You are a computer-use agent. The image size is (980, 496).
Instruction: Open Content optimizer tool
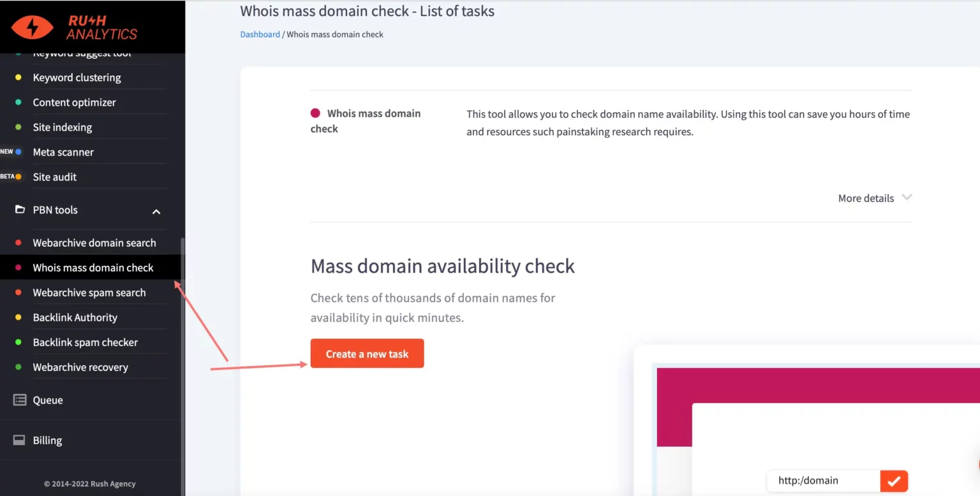[x=75, y=102]
